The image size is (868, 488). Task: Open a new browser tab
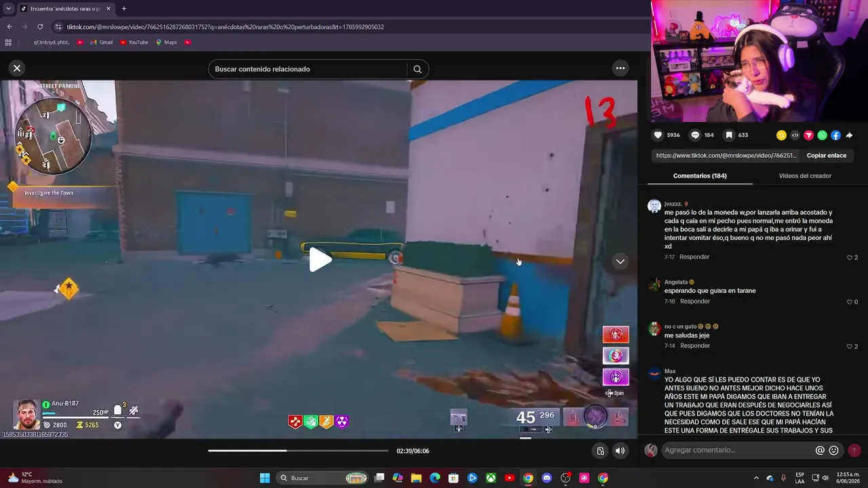tap(123, 9)
